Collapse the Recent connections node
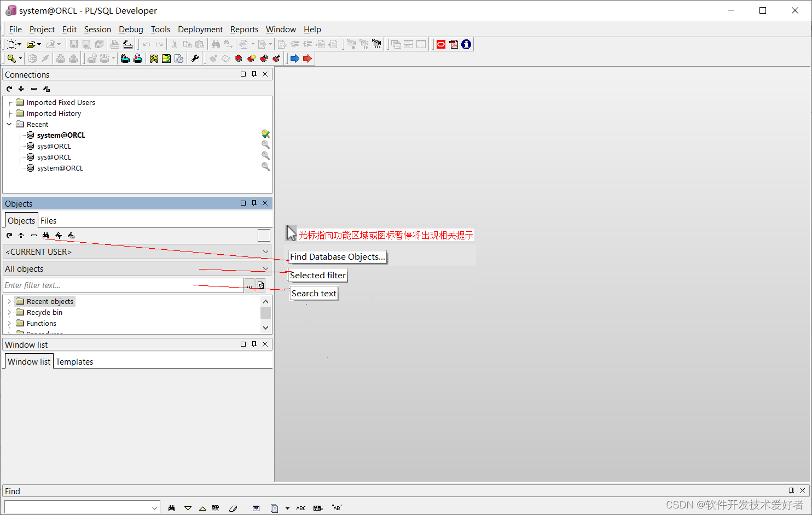The width and height of the screenshot is (812, 515). (9, 124)
